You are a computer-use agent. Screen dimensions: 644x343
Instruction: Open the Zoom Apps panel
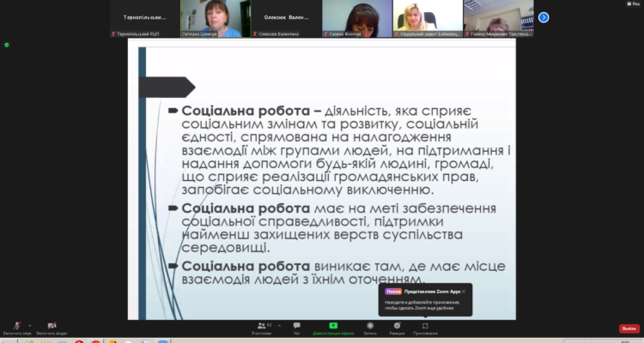pos(425,327)
